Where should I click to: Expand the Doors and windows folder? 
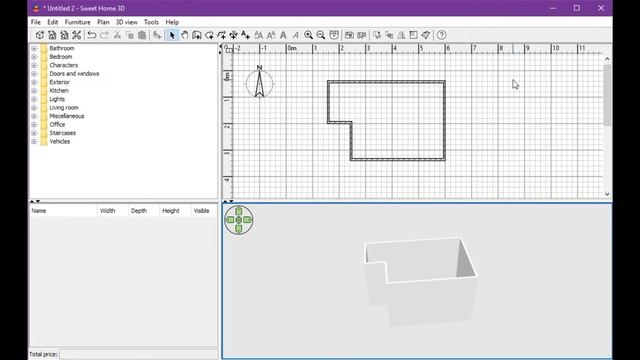click(34, 74)
